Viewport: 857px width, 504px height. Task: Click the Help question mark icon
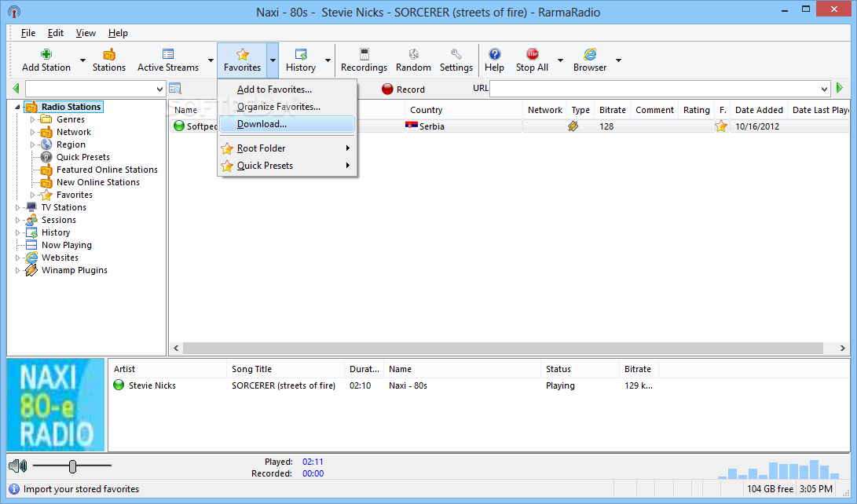pos(494,54)
